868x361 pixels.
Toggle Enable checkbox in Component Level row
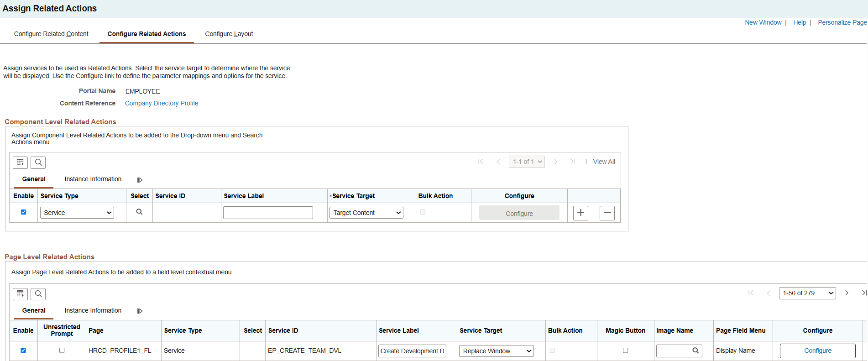(24, 212)
